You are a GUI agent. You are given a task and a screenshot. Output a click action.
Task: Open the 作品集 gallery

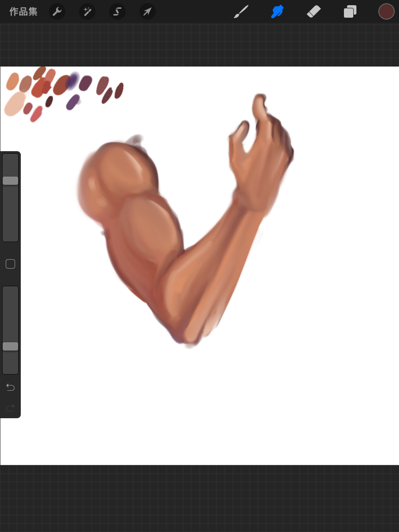pos(23,11)
